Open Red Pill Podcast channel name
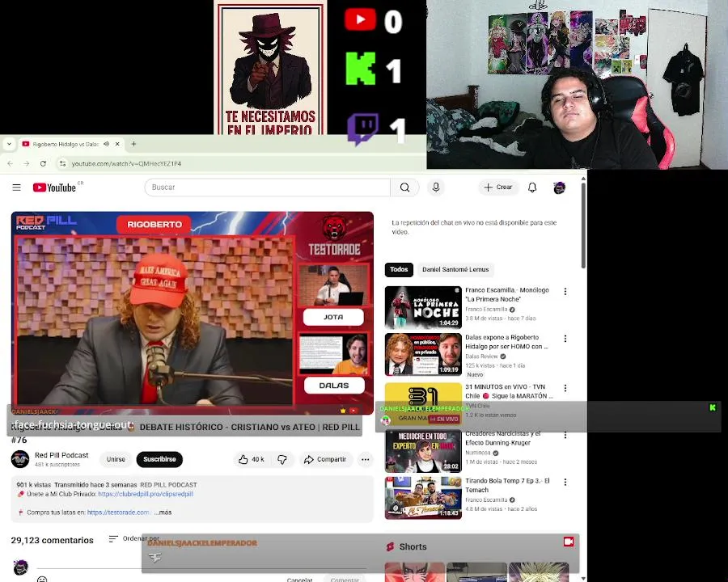Screen dimensions: 728x582 (61, 455)
